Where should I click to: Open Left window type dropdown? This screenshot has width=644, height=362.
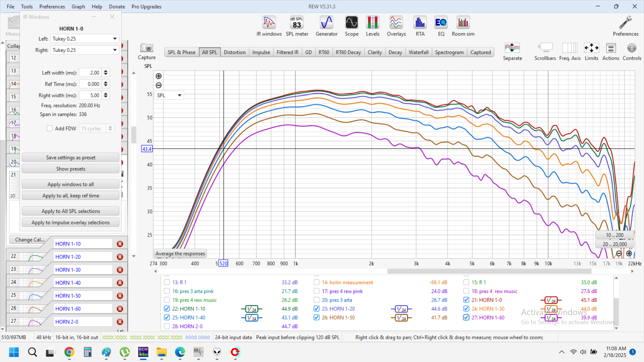point(85,39)
